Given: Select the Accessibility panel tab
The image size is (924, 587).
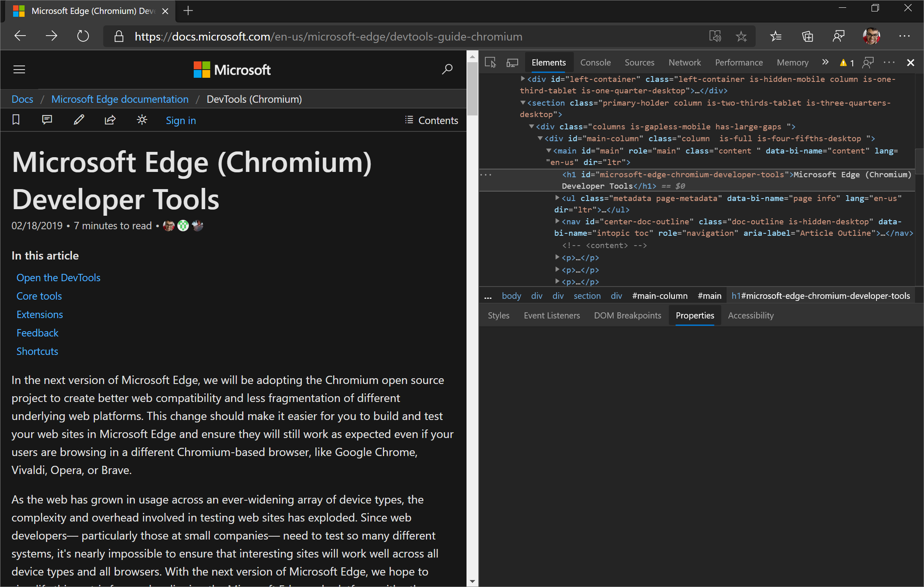Looking at the screenshot, I should pyautogui.click(x=750, y=316).
